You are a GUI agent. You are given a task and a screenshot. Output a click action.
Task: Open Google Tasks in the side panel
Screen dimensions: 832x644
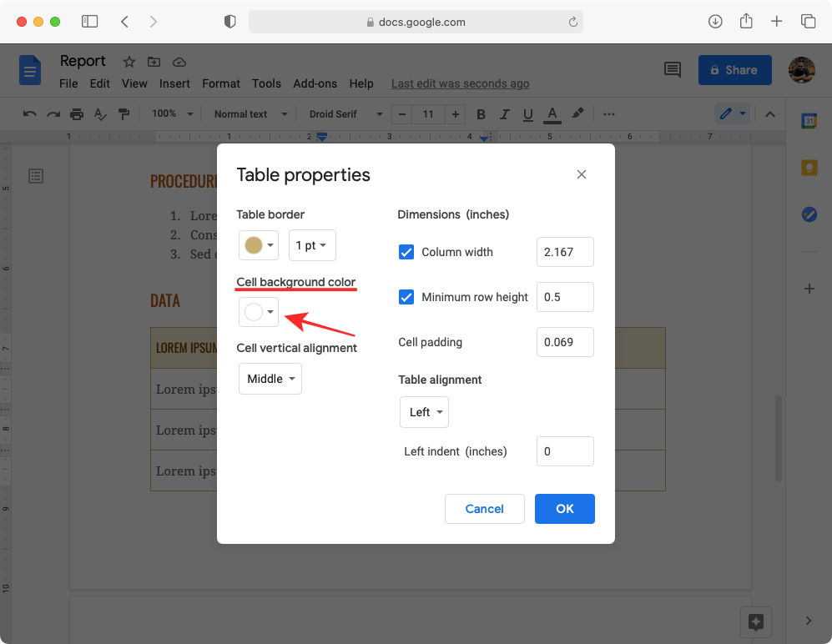click(x=809, y=214)
